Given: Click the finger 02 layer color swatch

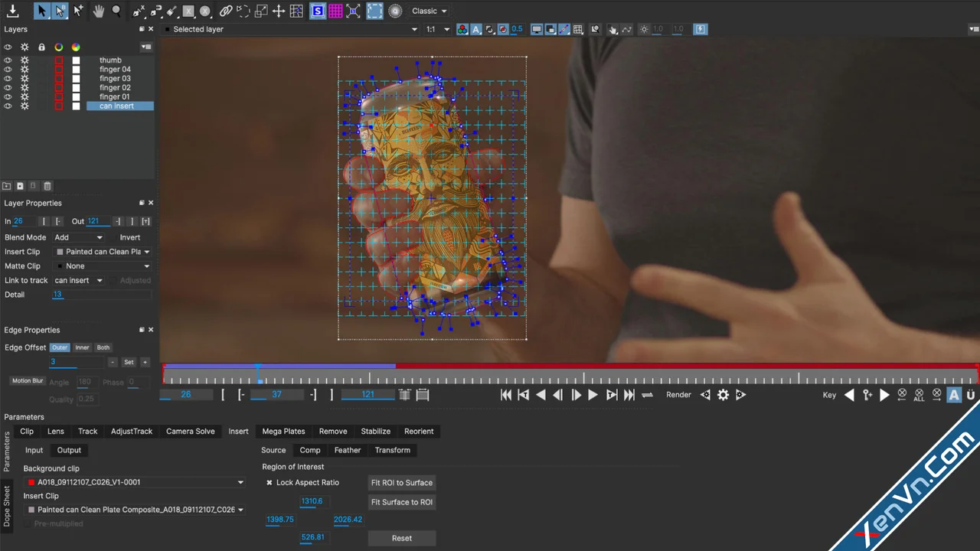Looking at the screenshot, I should (59, 88).
